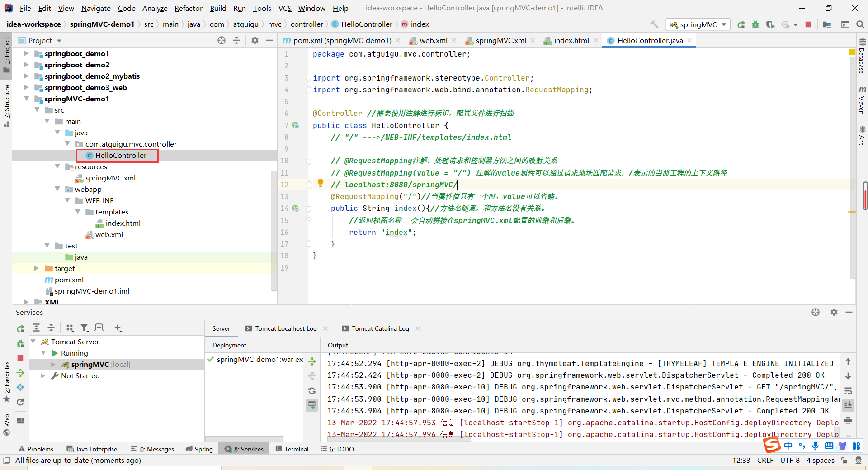This screenshot has width=868, height=470.
Task: Click the gutter bean icon on line 7
Action: (295, 125)
